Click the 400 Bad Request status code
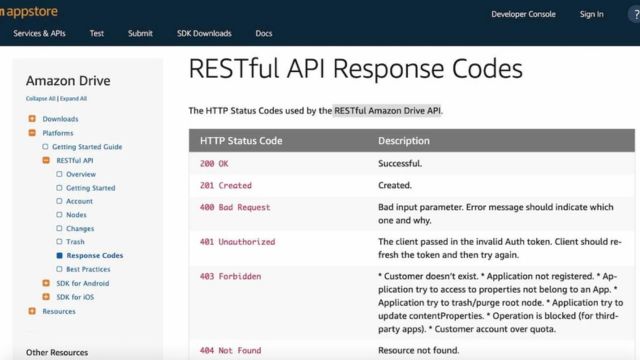The height and width of the screenshot is (360, 640). (235, 207)
